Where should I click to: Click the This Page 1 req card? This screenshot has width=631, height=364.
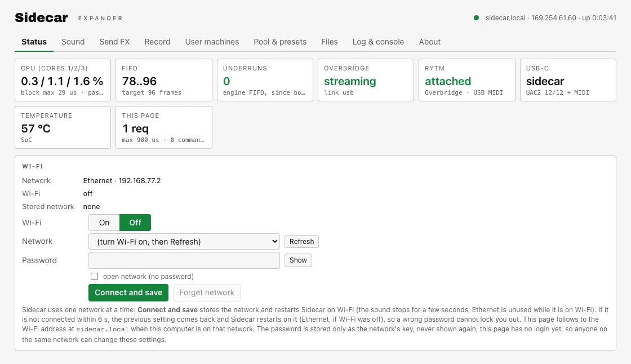[x=164, y=127]
